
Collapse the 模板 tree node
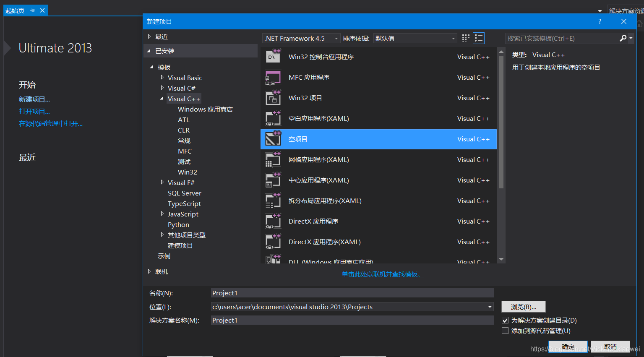point(152,67)
